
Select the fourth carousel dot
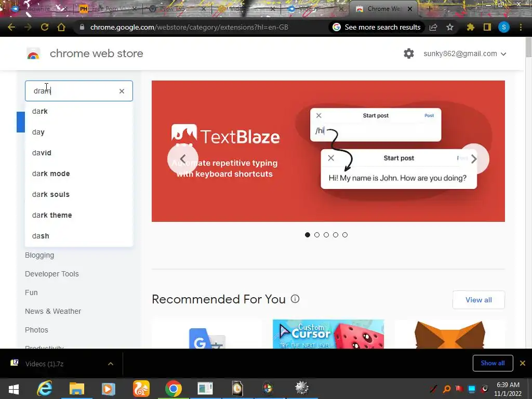(336, 235)
